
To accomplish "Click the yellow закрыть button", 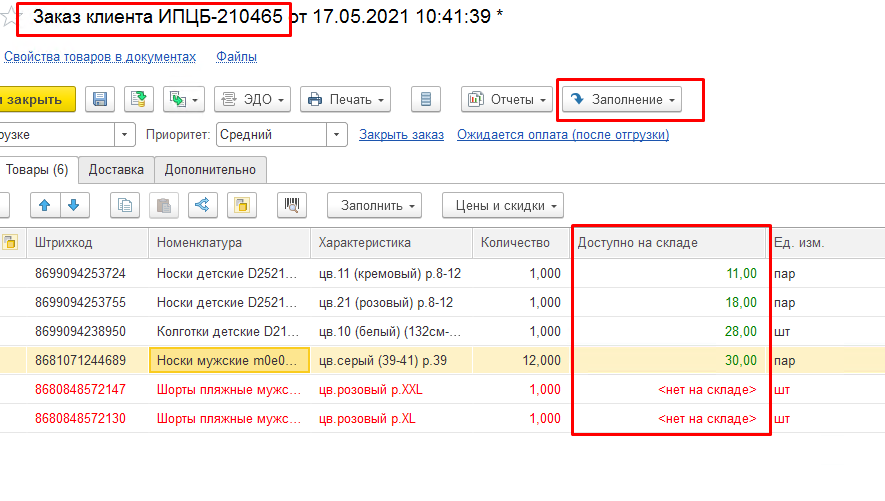I will (37, 99).
